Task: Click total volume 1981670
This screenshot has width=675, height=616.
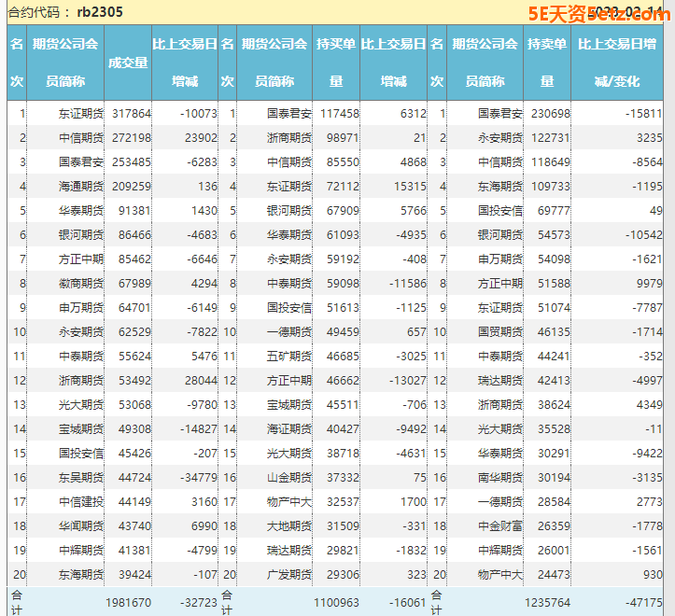Action: tap(128, 603)
